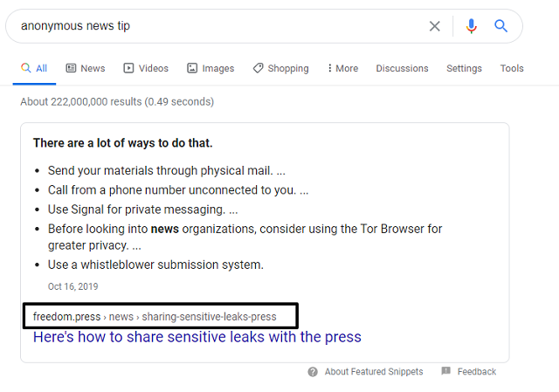The width and height of the screenshot is (559, 392).
Task: Click the question mark icon beside About Featured Snippets
Action: point(313,372)
